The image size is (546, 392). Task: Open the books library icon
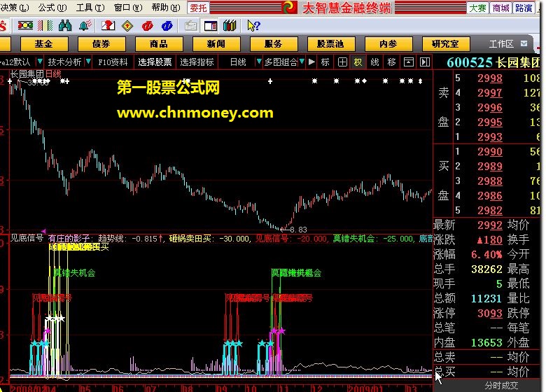230,25
